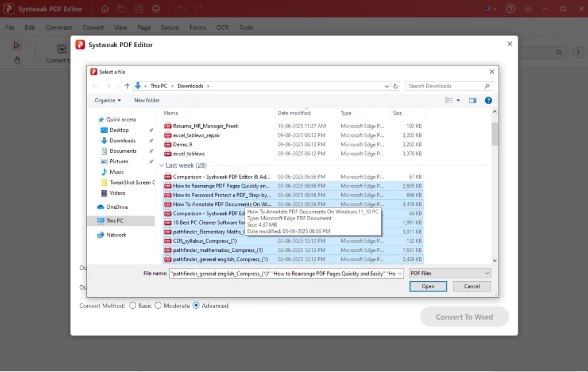Select the arrow selection tool
The height and width of the screenshot is (372, 588).
tap(17, 45)
